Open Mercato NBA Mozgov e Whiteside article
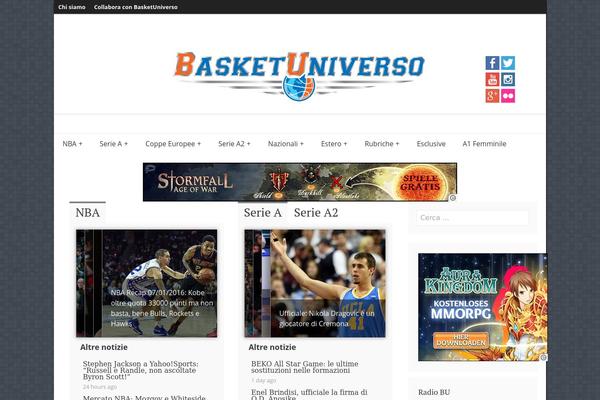This screenshot has height=400, width=600. [144, 397]
